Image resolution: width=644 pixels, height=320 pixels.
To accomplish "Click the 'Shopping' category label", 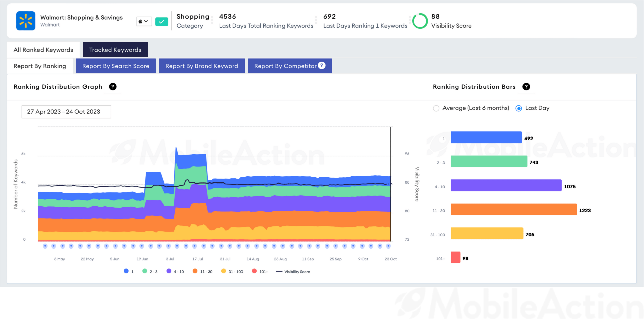I will click(193, 17).
